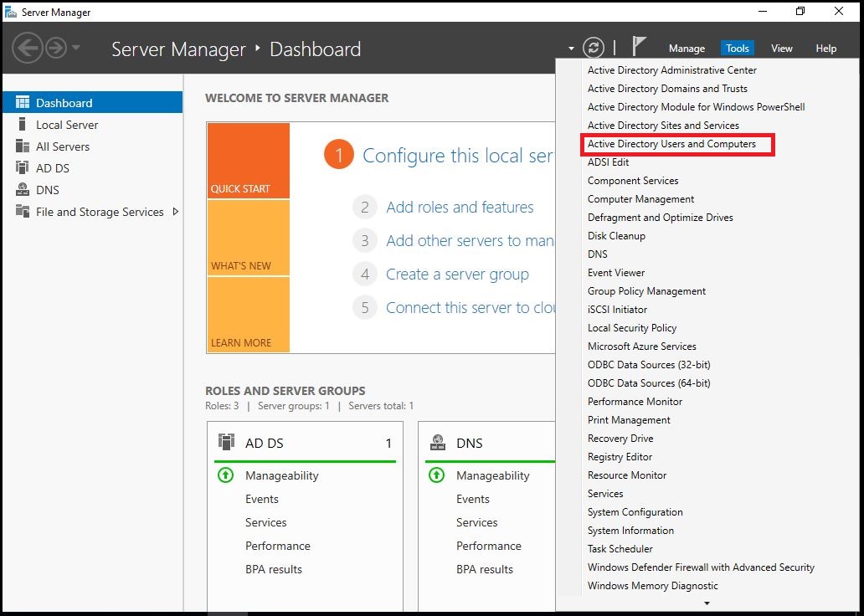Open Event Viewer from Tools menu
This screenshot has height=616, width=864.
(x=616, y=273)
